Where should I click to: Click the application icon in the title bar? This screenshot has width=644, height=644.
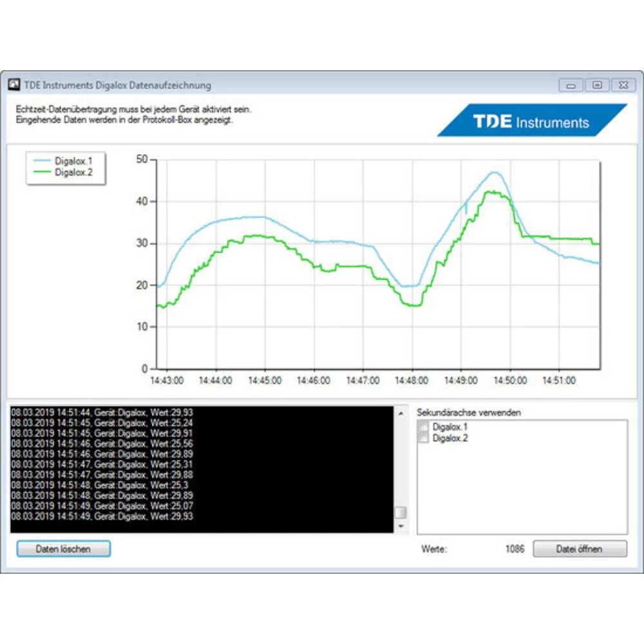(14, 84)
